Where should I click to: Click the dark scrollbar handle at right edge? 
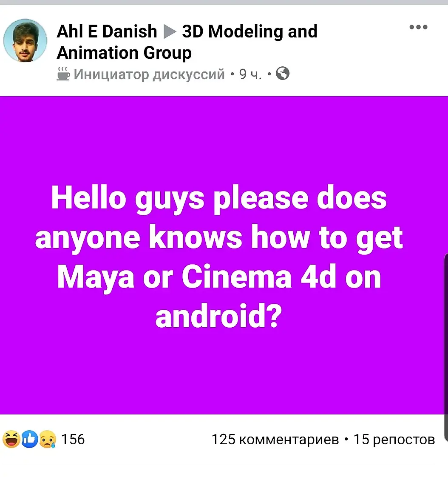(x=446, y=347)
